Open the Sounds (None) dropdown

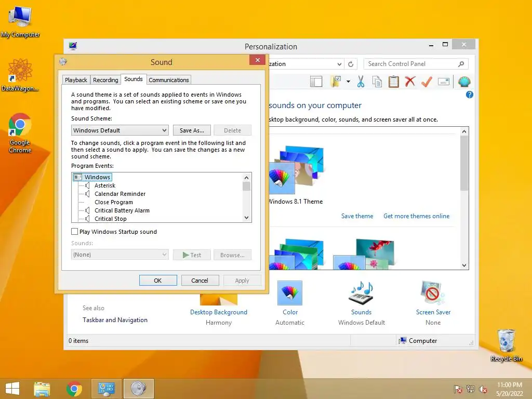(120, 255)
